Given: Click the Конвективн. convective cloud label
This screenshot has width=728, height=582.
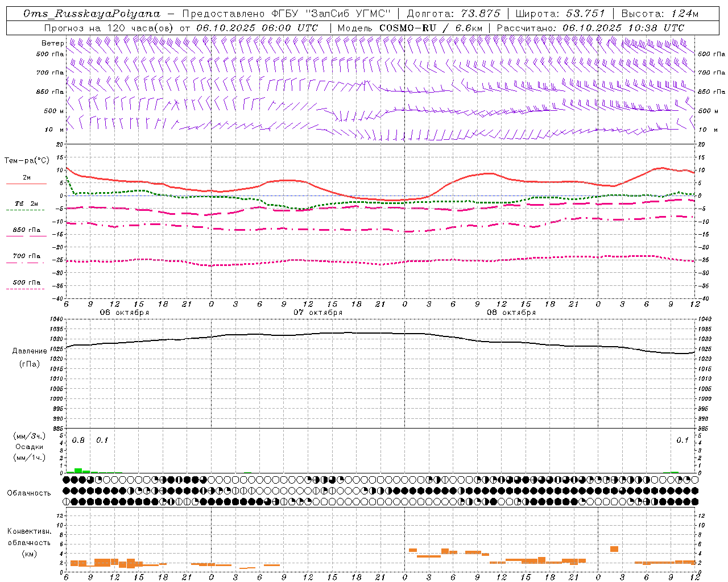Looking at the screenshot, I should point(29,531).
